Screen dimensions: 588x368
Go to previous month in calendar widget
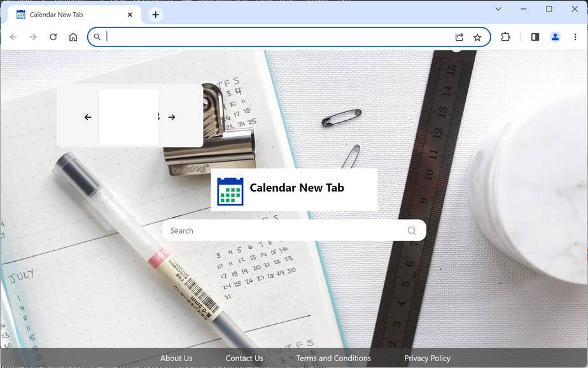[88, 117]
